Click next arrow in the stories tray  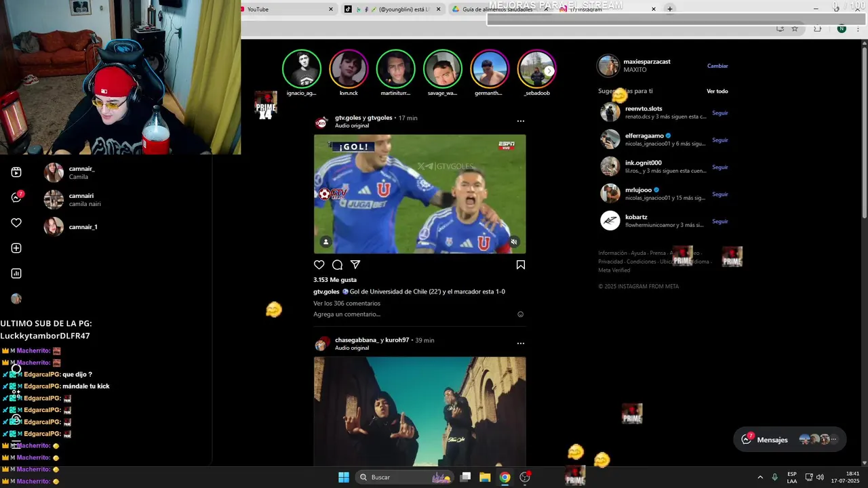pyautogui.click(x=549, y=70)
